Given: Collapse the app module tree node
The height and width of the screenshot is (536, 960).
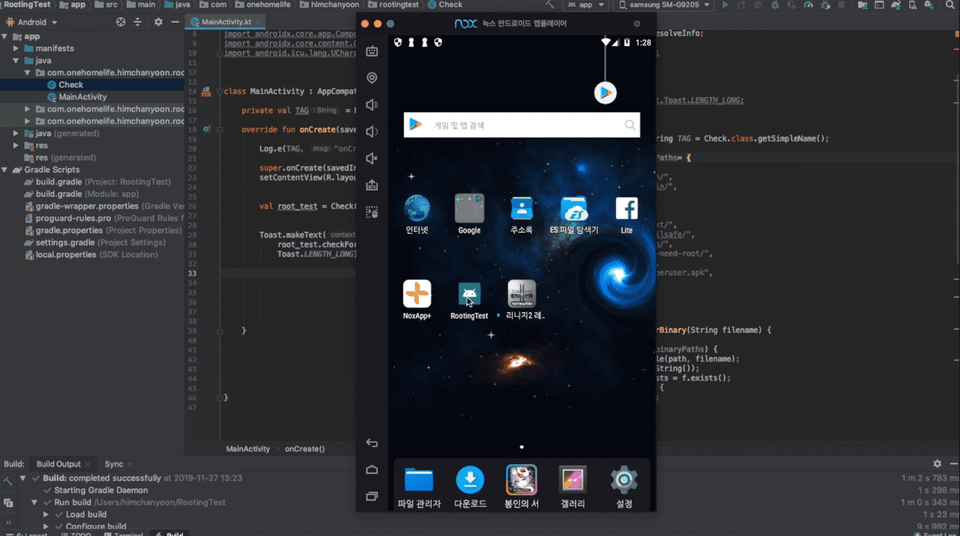Looking at the screenshot, I should pos(5,37).
